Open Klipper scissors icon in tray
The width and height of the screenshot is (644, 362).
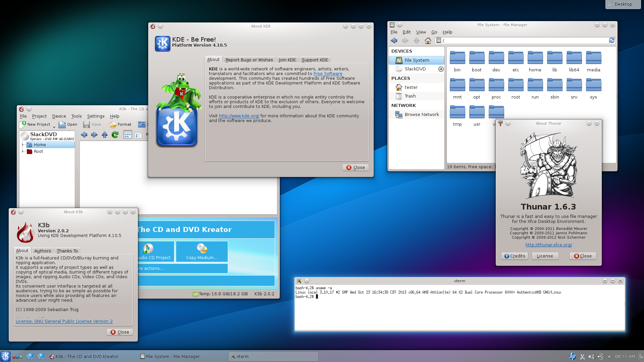(582, 357)
